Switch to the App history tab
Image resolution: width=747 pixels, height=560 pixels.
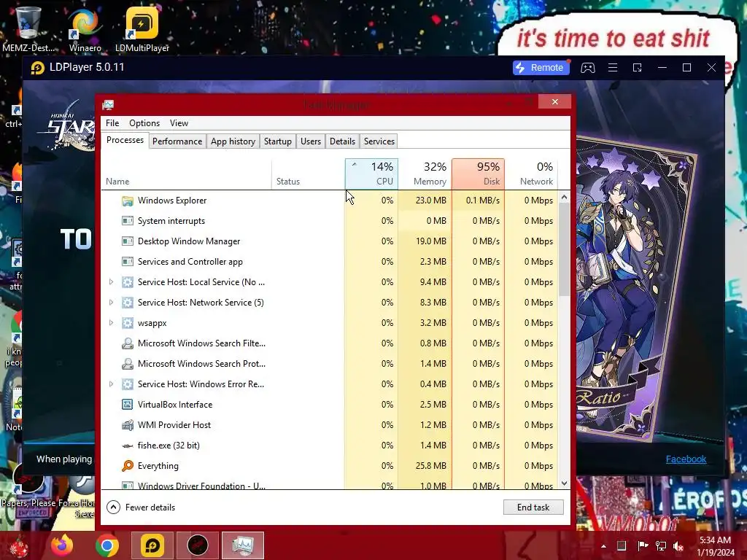click(x=233, y=141)
